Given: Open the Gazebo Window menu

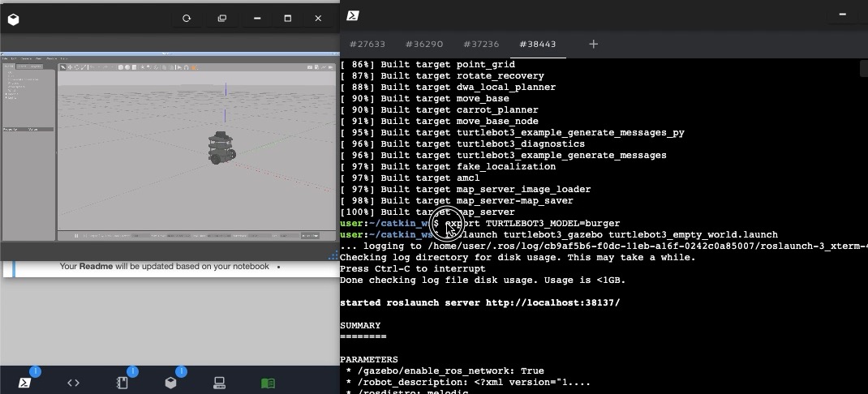Looking at the screenshot, I should point(51,58).
